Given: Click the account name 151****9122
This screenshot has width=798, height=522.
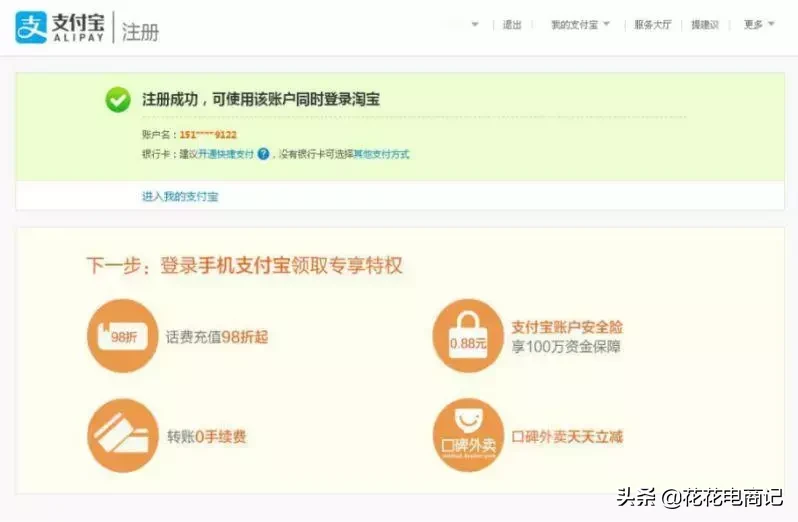Looking at the screenshot, I should coord(208,135).
